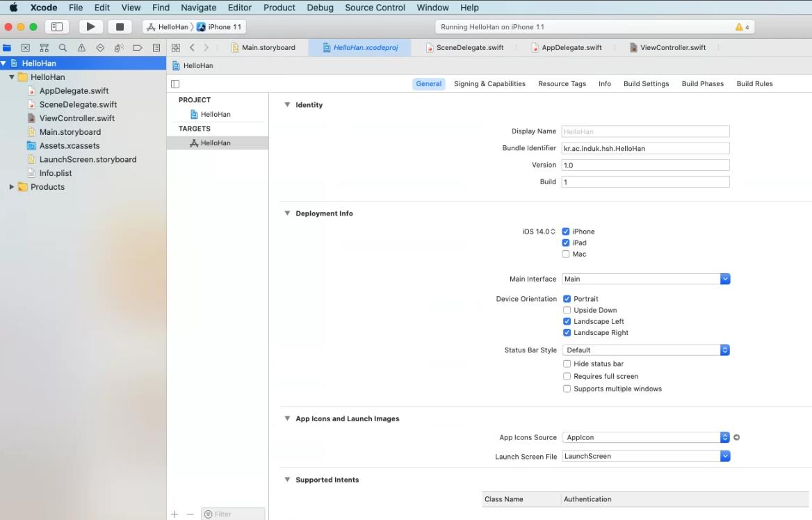Toggle the iPad device checkbox

[565, 243]
